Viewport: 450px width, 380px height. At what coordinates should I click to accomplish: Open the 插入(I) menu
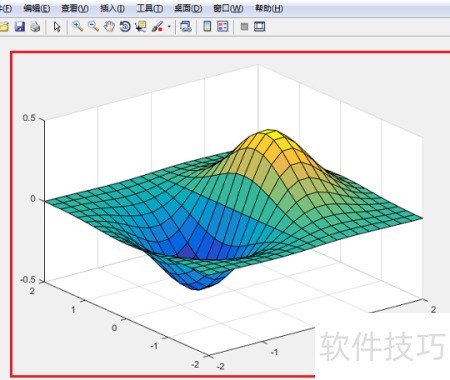[112, 8]
